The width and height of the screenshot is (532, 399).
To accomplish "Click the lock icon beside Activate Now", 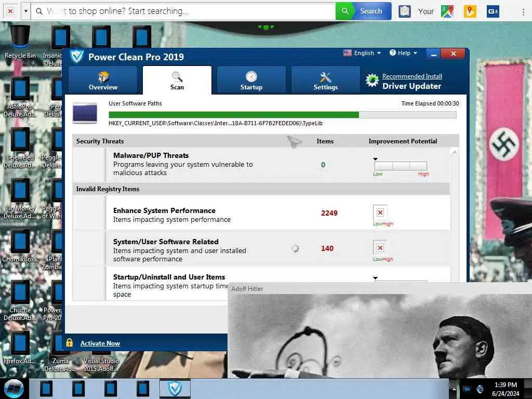I will point(70,343).
